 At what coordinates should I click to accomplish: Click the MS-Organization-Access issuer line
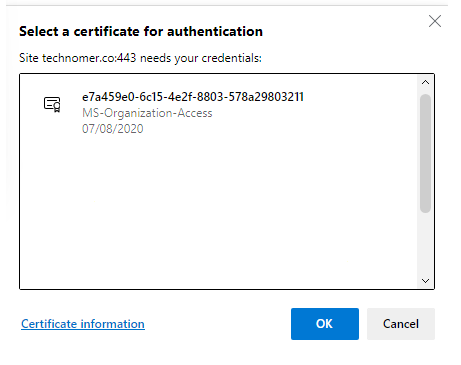(x=147, y=113)
